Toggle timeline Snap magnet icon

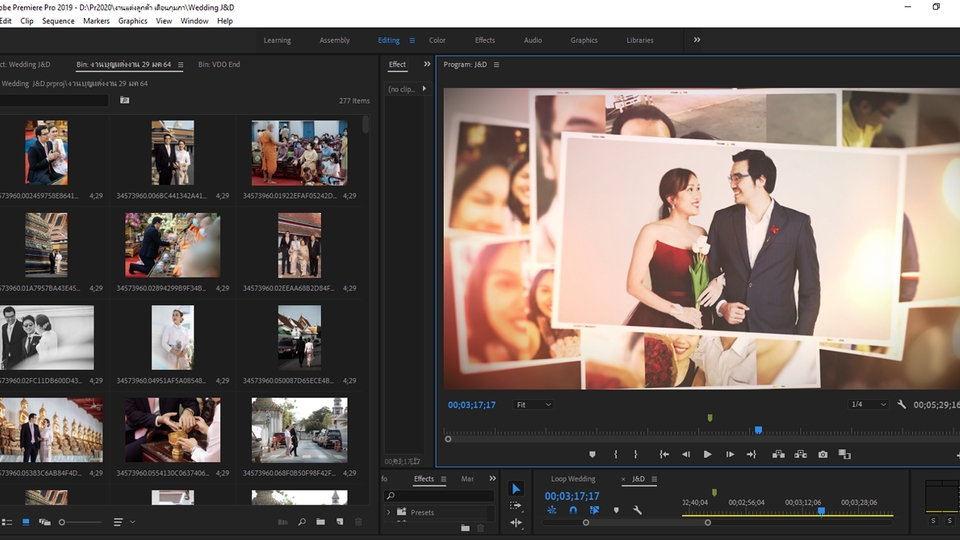click(x=573, y=510)
